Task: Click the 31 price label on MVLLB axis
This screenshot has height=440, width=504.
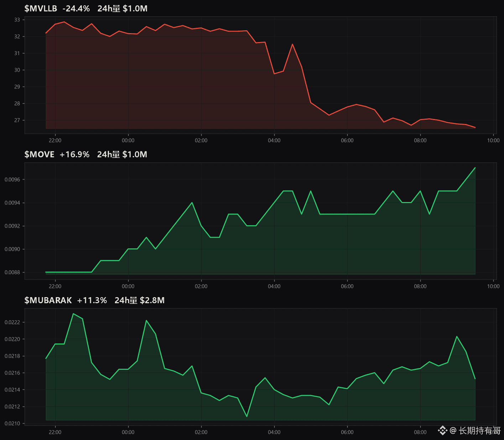Action: click(17, 53)
